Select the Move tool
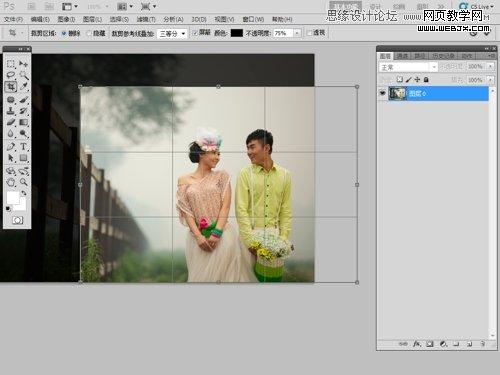 [x=23, y=63]
